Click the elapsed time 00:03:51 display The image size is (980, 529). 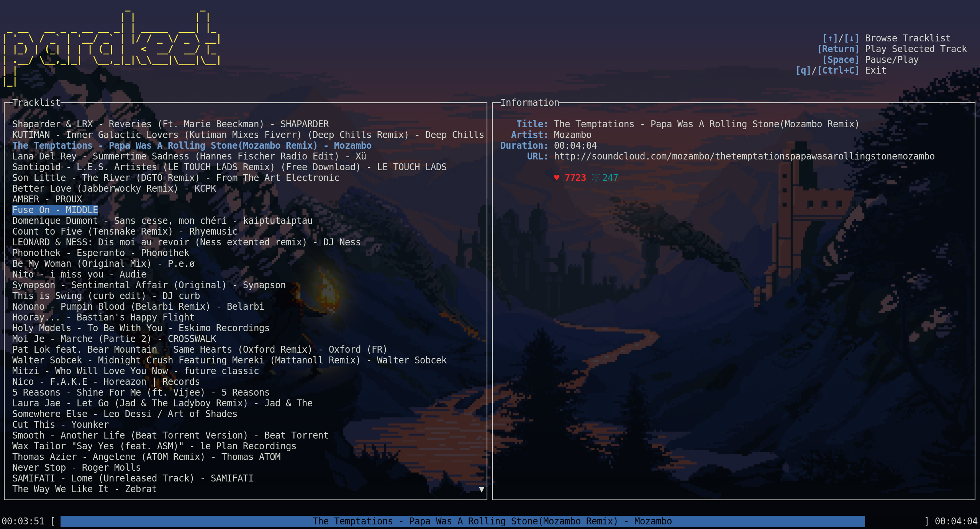23,521
